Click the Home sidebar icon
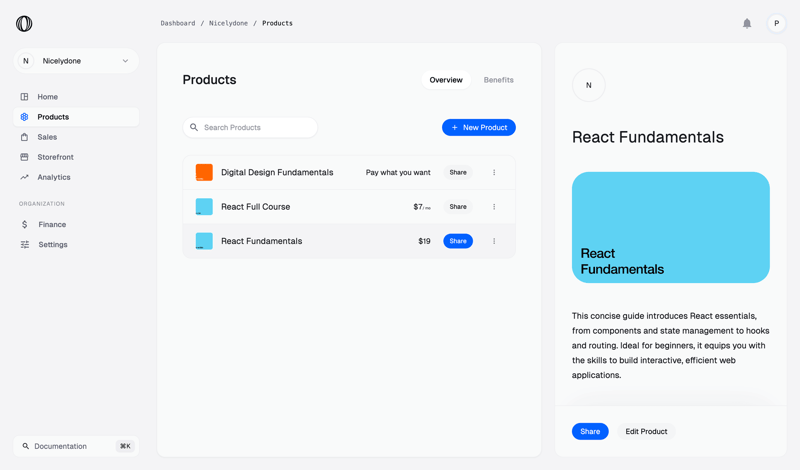 [24, 96]
